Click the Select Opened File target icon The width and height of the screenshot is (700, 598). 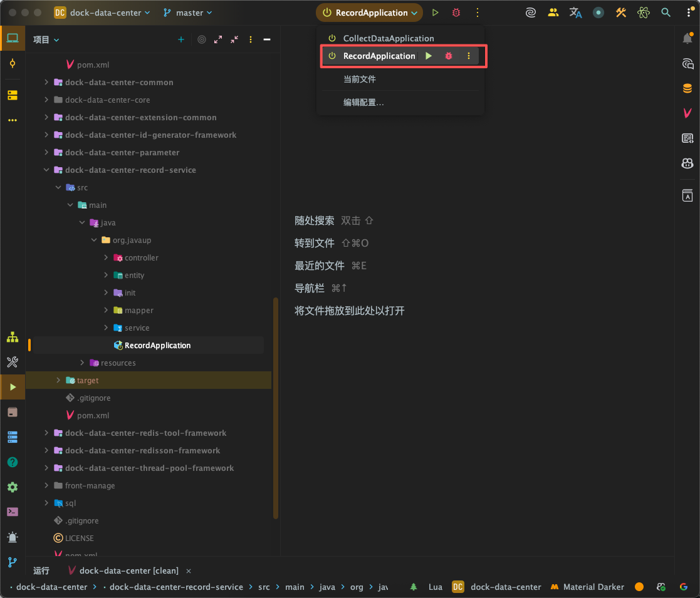click(202, 39)
